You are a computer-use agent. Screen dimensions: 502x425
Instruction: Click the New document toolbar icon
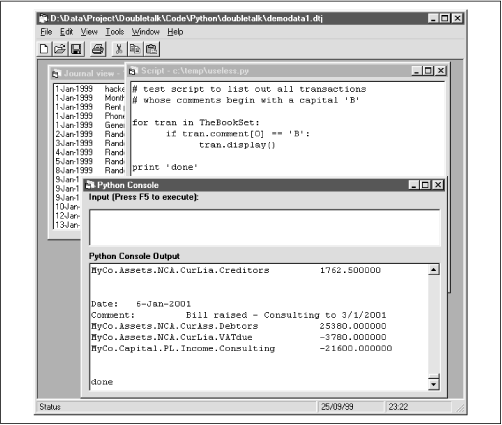44,49
